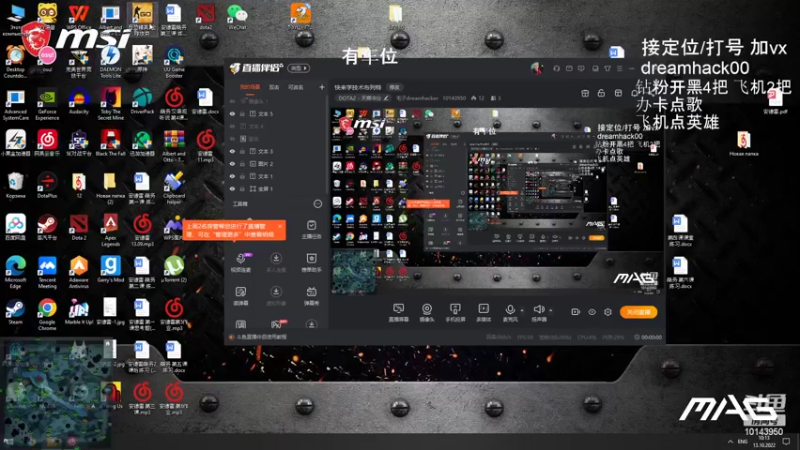Add a camera source from the bottom bar

(427, 312)
